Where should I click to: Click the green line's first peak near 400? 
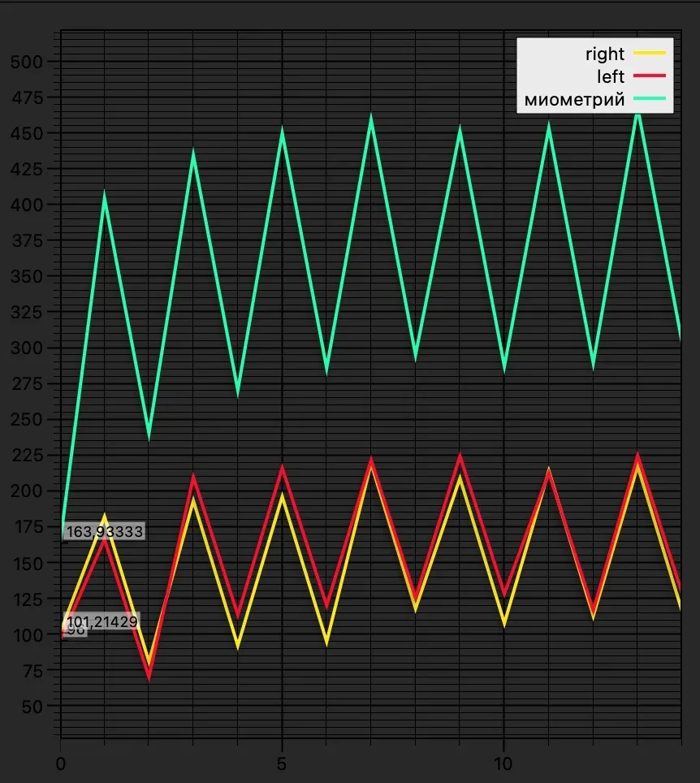click(105, 197)
